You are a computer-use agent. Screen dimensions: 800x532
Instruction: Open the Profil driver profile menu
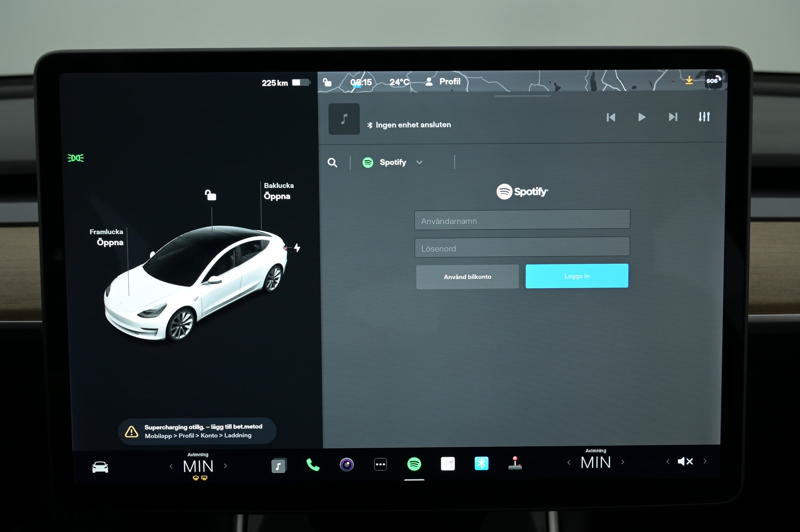pyautogui.click(x=443, y=82)
